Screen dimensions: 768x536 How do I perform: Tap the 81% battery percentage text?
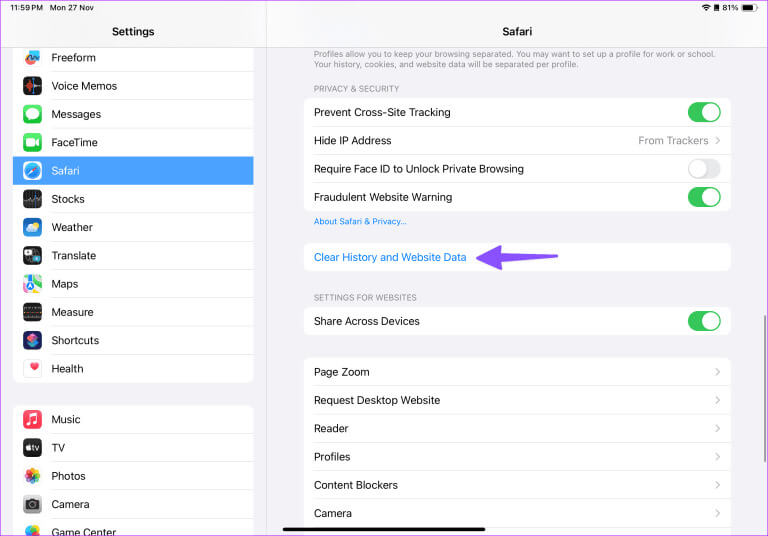[x=730, y=8]
